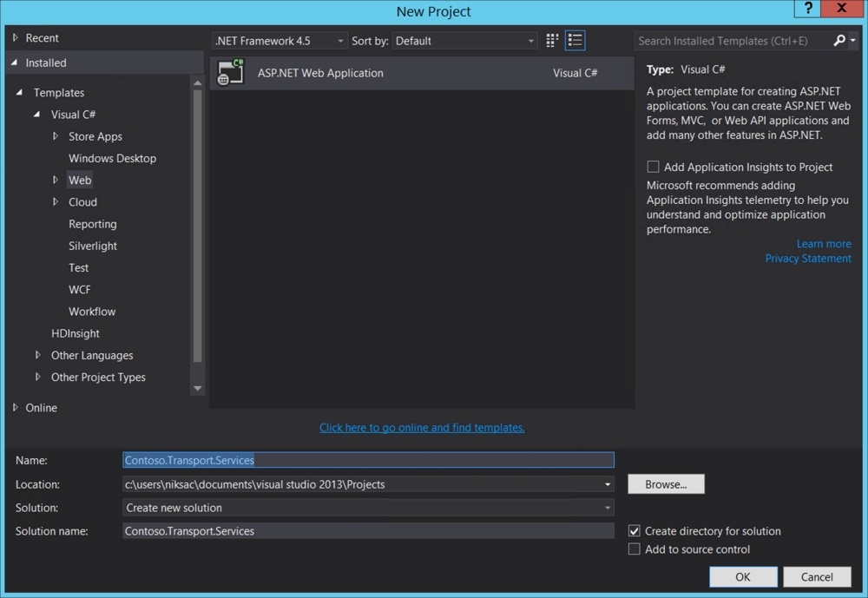Click the tree scrollbar up arrow
The image size is (868, 598).
(198, 83)
